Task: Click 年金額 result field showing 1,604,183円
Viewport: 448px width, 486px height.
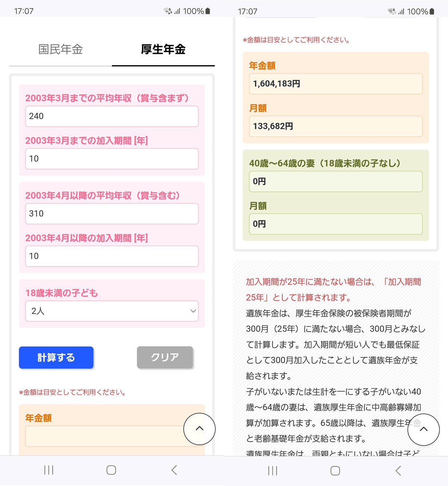Action: coord(336,84)
